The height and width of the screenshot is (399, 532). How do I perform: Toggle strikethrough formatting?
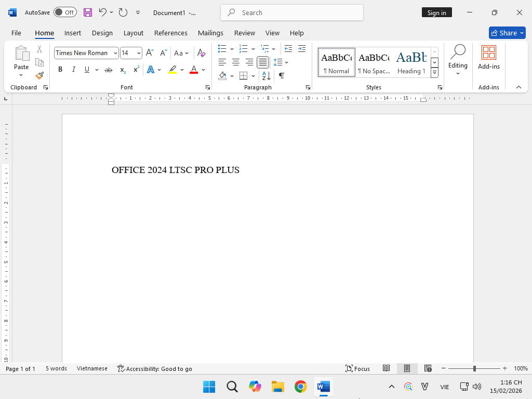[109, 70]
